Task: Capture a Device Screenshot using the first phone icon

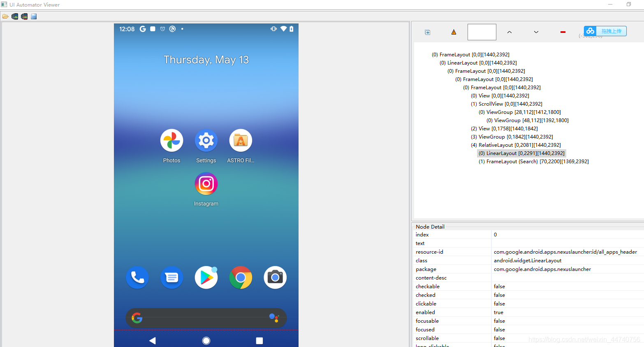Action: click(x=15, y=16)
